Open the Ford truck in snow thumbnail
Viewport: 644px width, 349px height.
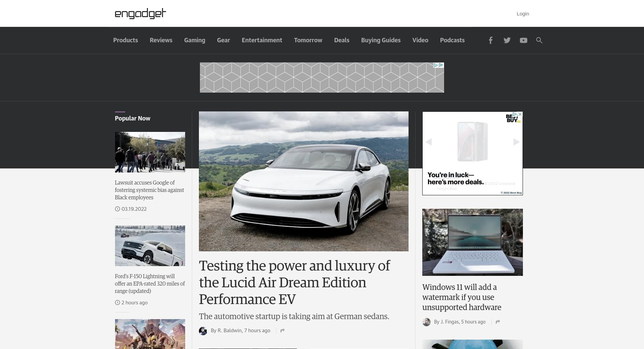coord(150,246)
